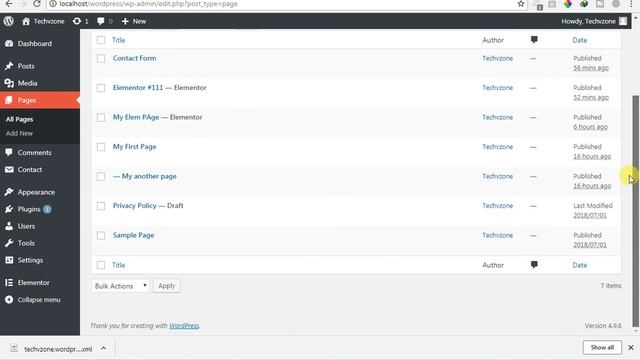The height and width of the screenshot is (360, 640).
Task: Click Dashboard gauge icon in sidebar
Action: point(9,44)
